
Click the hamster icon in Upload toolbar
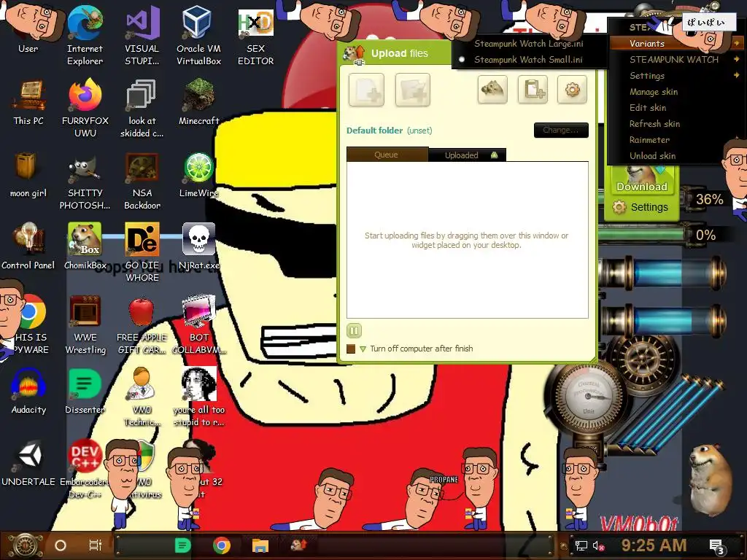(492, 89)
